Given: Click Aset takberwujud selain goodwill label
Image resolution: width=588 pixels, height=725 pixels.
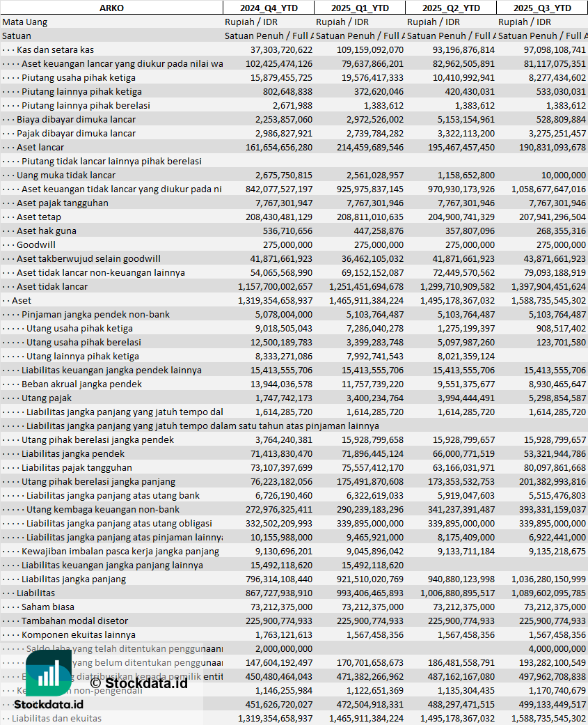Looking at the screenshot, I should pos(88,259).
